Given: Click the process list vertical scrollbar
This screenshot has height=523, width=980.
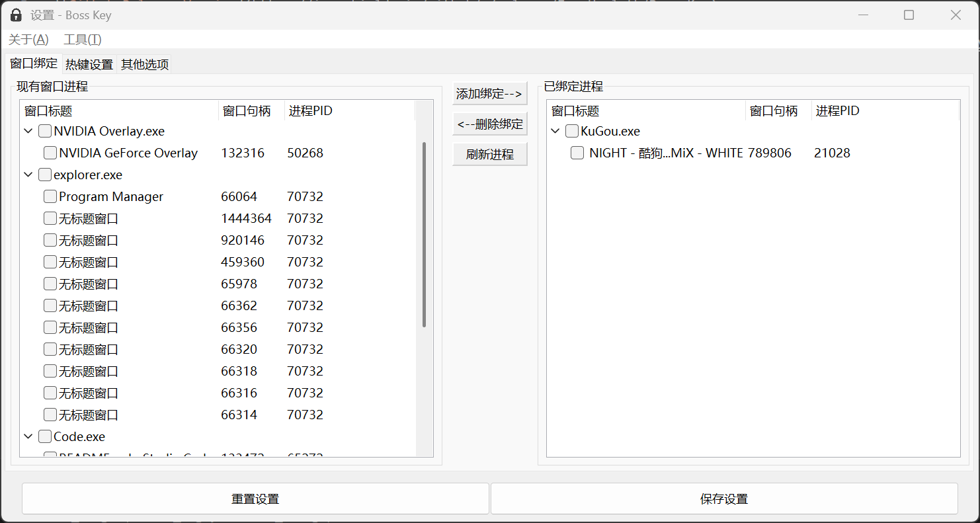Looking at the screenshot, I should tap(424, 235).
